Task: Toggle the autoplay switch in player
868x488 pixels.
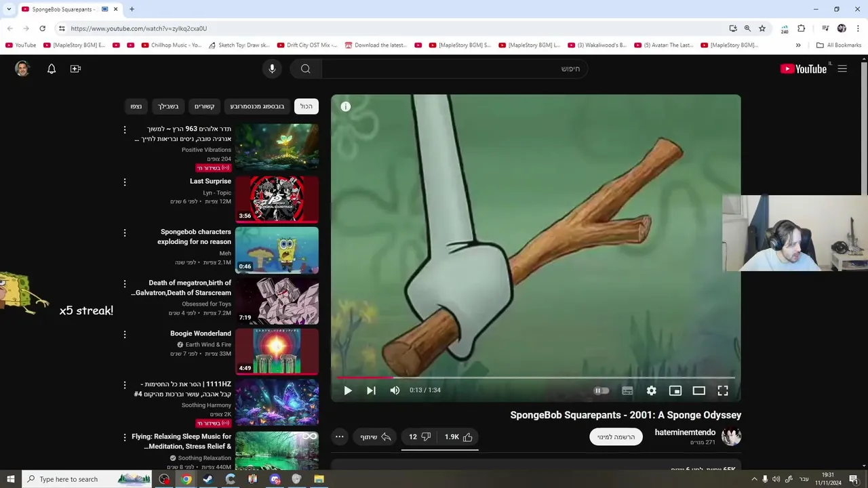Action: (x=601, y=390)
